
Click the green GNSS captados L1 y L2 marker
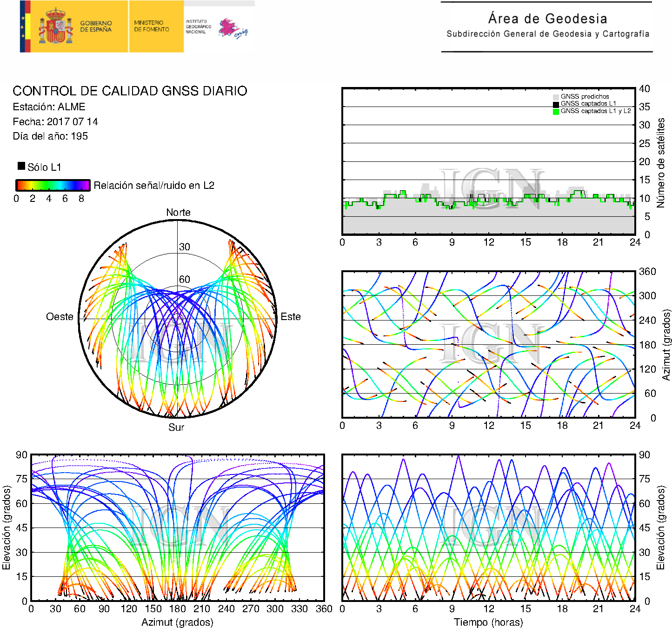pos(556,112)
